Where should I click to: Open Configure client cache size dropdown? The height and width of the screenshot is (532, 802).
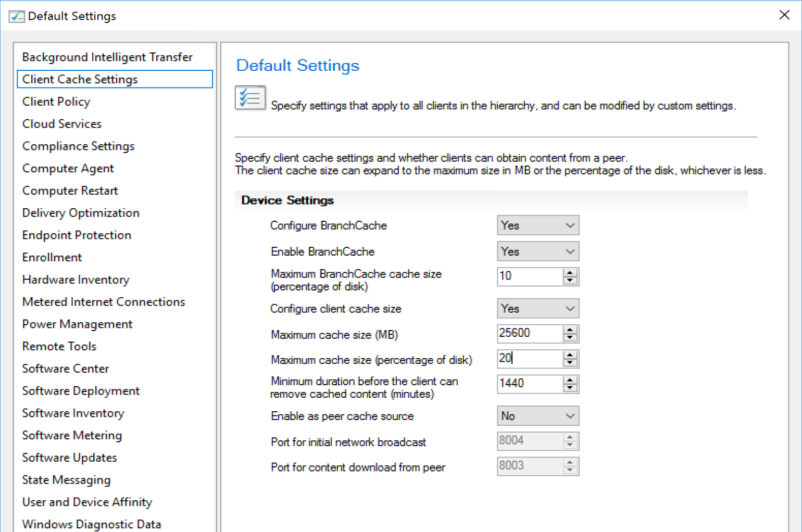537,309
